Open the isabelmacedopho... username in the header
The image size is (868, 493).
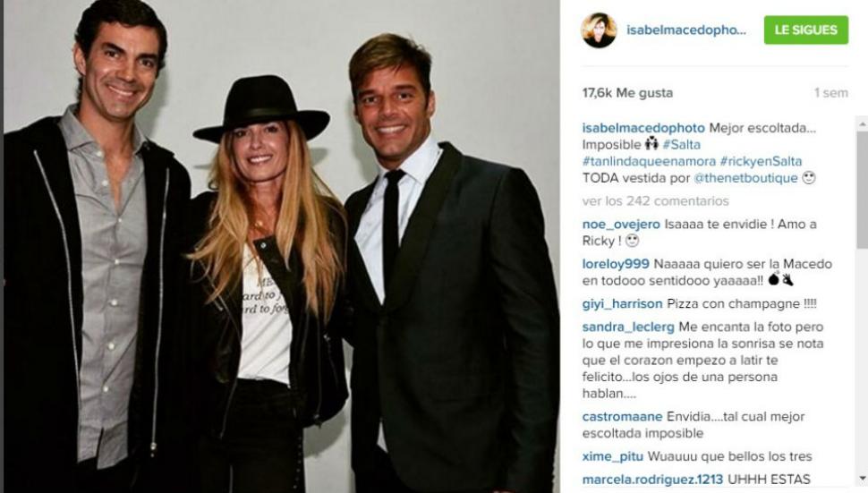tap(686, 30)
